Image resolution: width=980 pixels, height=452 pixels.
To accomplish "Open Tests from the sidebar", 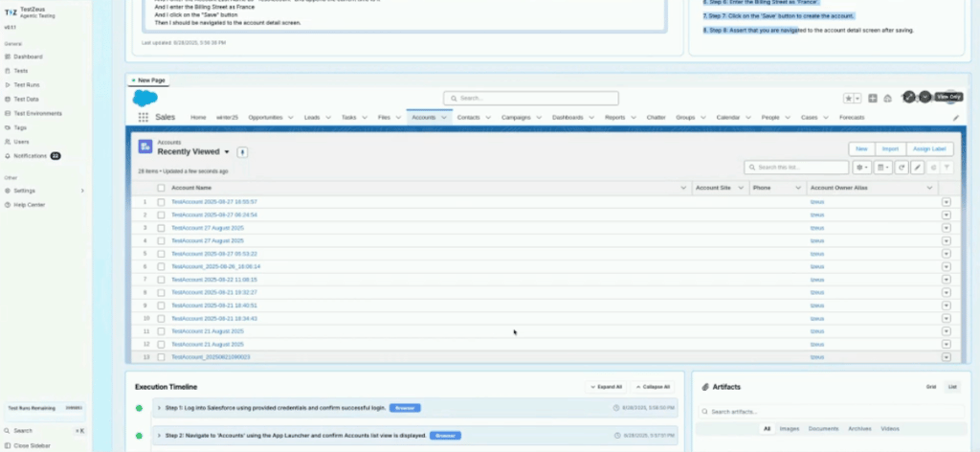I will pos(21,71).
